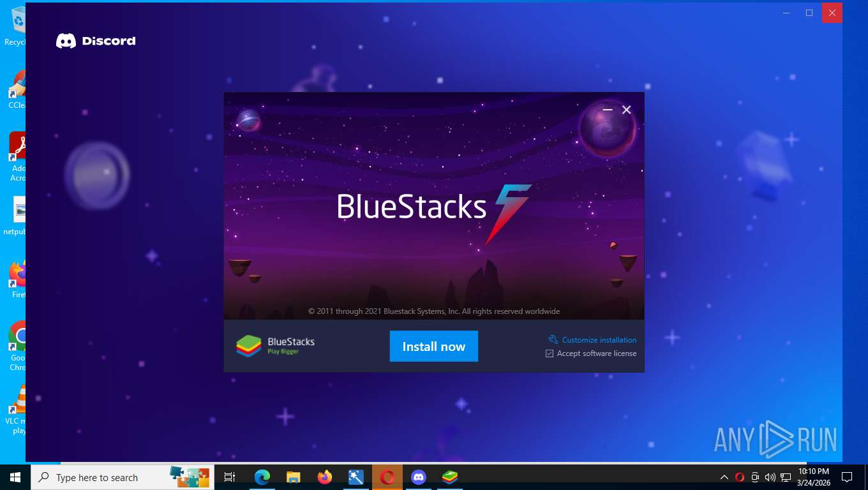Viewport: 868px width, 490px height.
Task: Open the Action Center notifications icon
Action: click(x=847, y=477)
